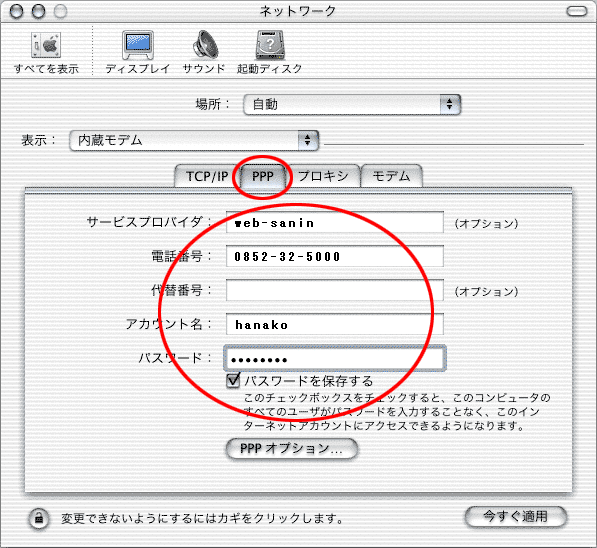Open the Show All (すべてを表示) icon

pyautogui.click(x=46, y=45)
